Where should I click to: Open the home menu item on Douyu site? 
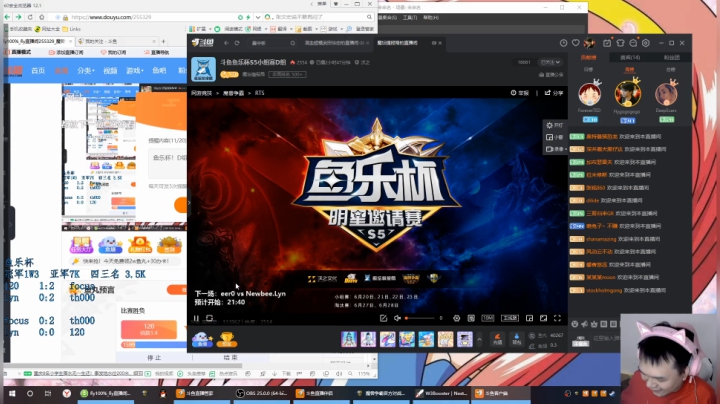[38, 70]
